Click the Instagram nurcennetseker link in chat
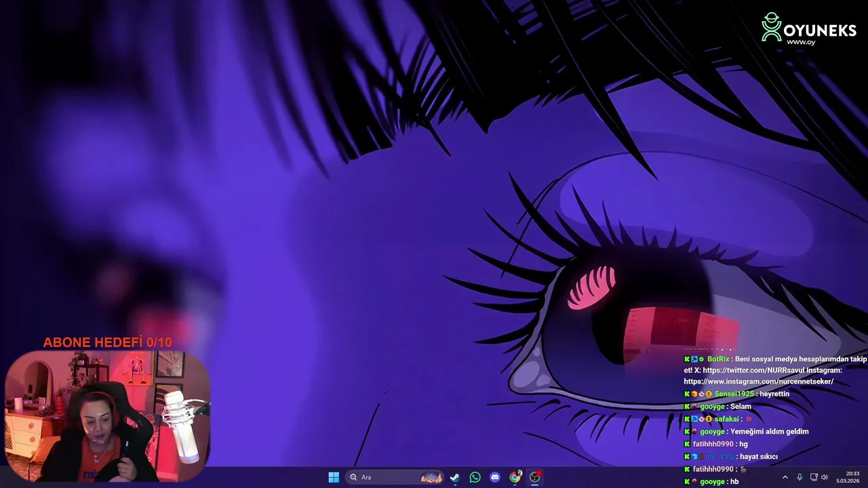 point(759,382)
